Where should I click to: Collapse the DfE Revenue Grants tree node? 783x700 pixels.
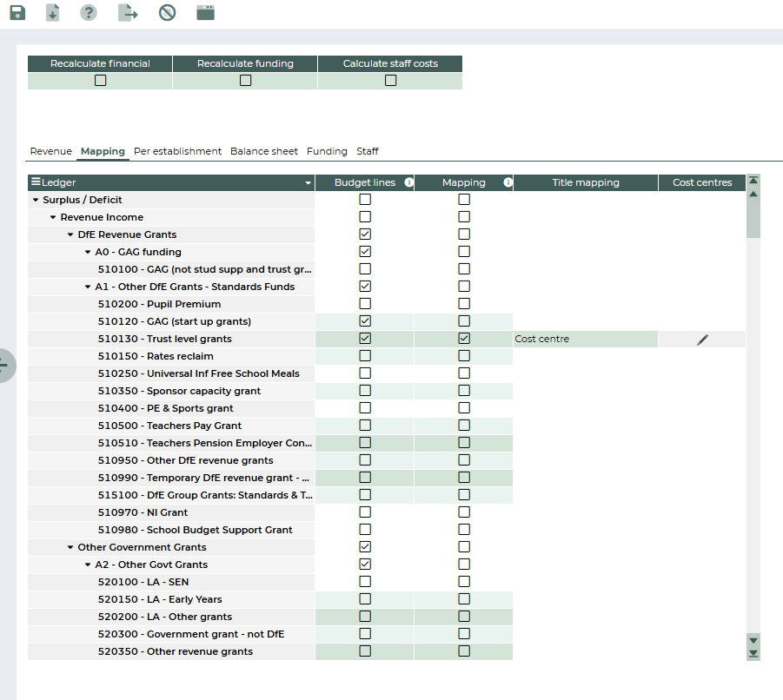coord(70,235)
